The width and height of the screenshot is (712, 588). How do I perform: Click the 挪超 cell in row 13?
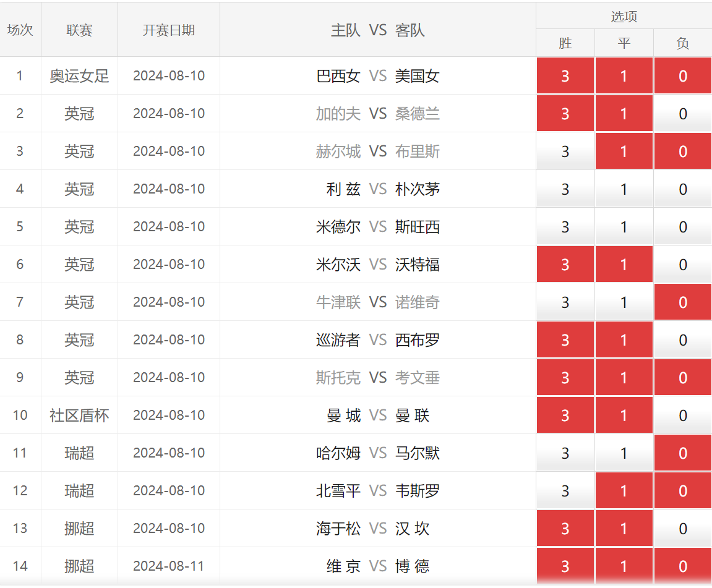pos(79,528)
